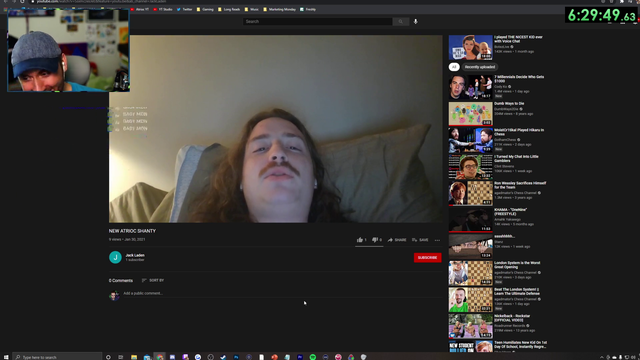Open Photoshop from the taskbar
Screen dimensions: 640x360
(236, 357)
